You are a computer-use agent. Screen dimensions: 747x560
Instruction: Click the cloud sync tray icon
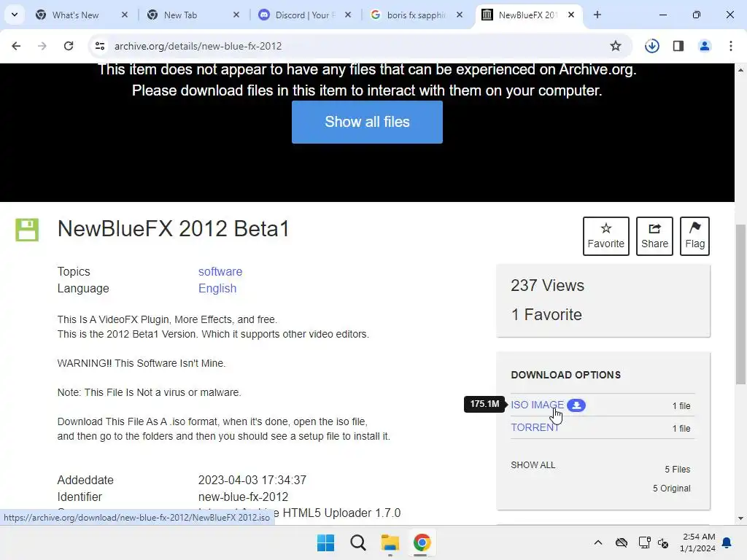point(622,542)
